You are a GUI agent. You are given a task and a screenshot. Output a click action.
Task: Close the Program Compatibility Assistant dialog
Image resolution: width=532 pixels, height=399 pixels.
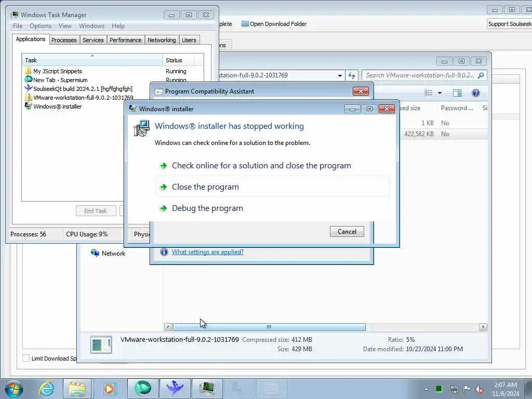(x=361, y=91)
